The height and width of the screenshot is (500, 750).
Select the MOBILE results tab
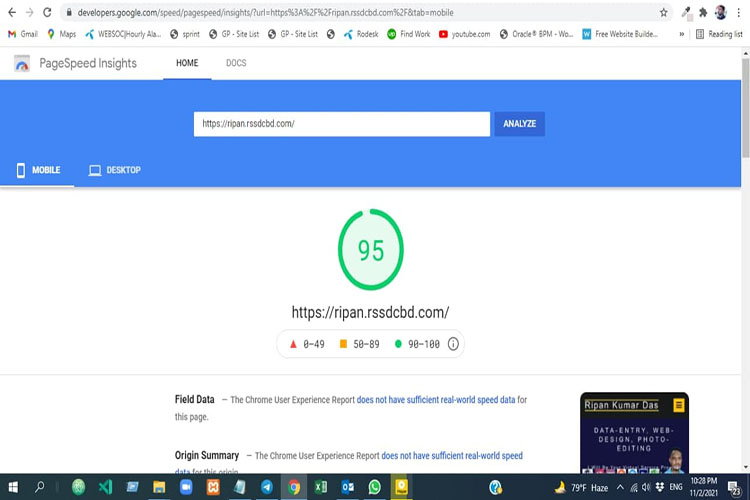[38, 170]
